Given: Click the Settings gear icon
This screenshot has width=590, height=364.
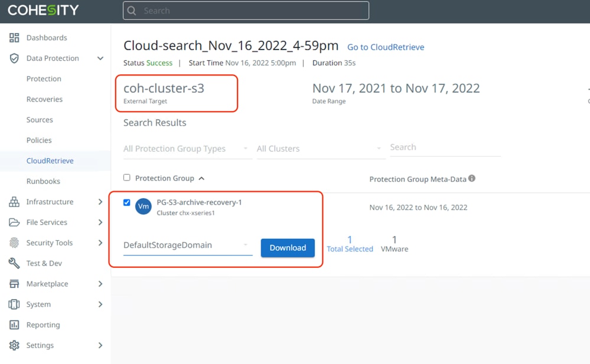Looking at the screenshot, I should [x=14, y=345].
